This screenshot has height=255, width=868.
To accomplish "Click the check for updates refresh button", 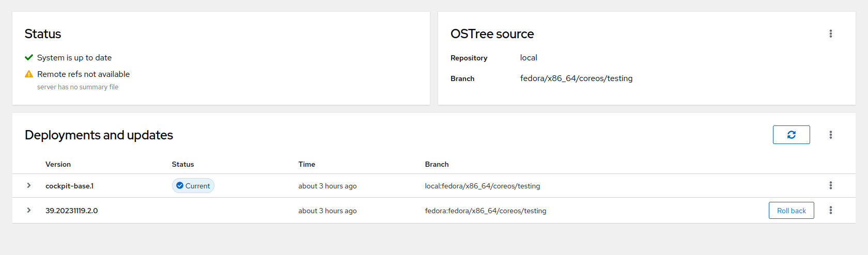I will click(x=791, y=135).
